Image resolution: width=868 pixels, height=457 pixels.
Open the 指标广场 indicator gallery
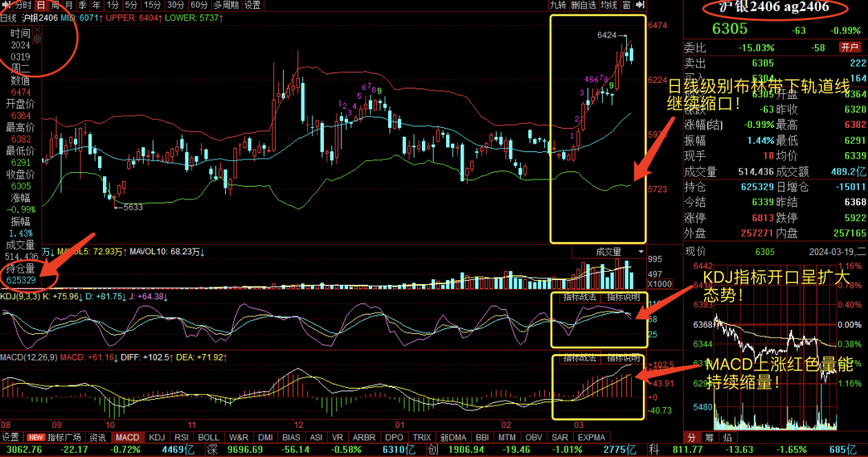click(x=66, y=437)
